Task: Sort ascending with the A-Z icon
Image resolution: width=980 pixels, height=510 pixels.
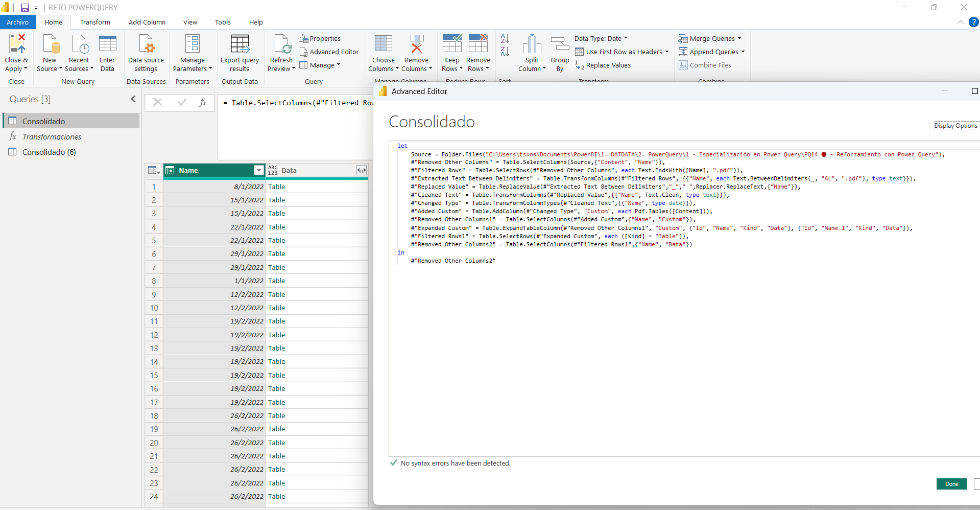Action: point(505,38)
